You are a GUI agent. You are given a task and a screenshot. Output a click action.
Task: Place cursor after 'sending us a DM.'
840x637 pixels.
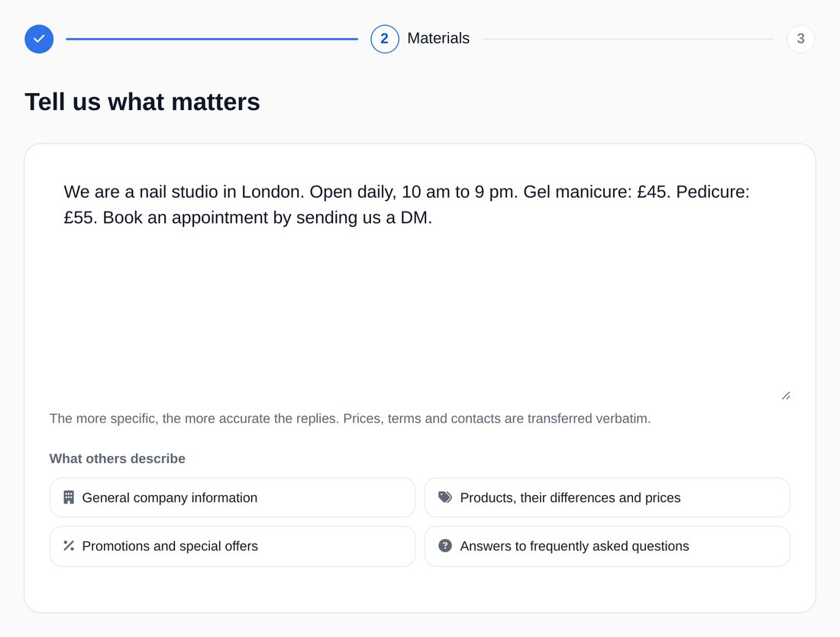click(x=434, y=218)
